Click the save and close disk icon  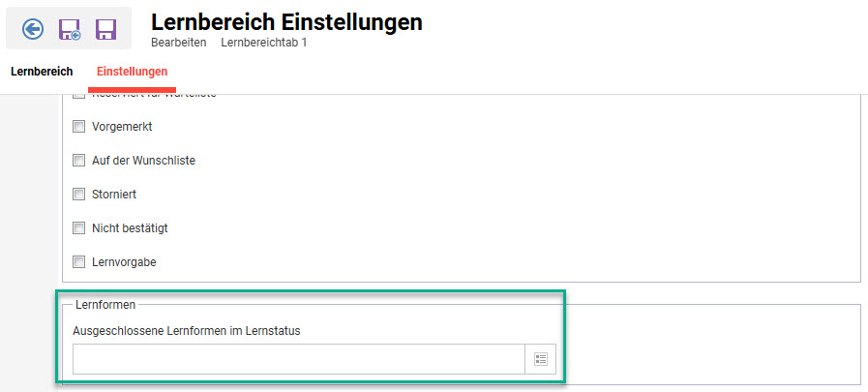coord(70,29)
